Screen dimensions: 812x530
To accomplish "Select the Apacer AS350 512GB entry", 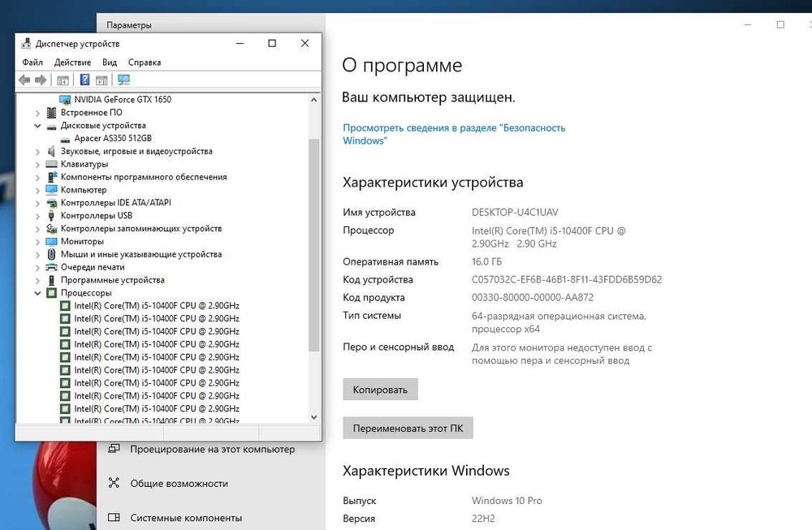I will (113, 138).
